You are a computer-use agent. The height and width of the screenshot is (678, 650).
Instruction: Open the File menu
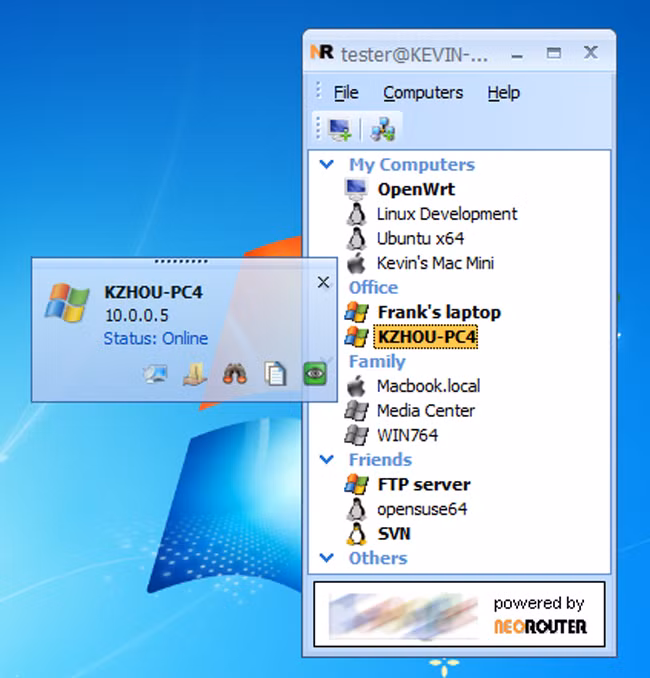pyautogui.click(x=346, y=93)
